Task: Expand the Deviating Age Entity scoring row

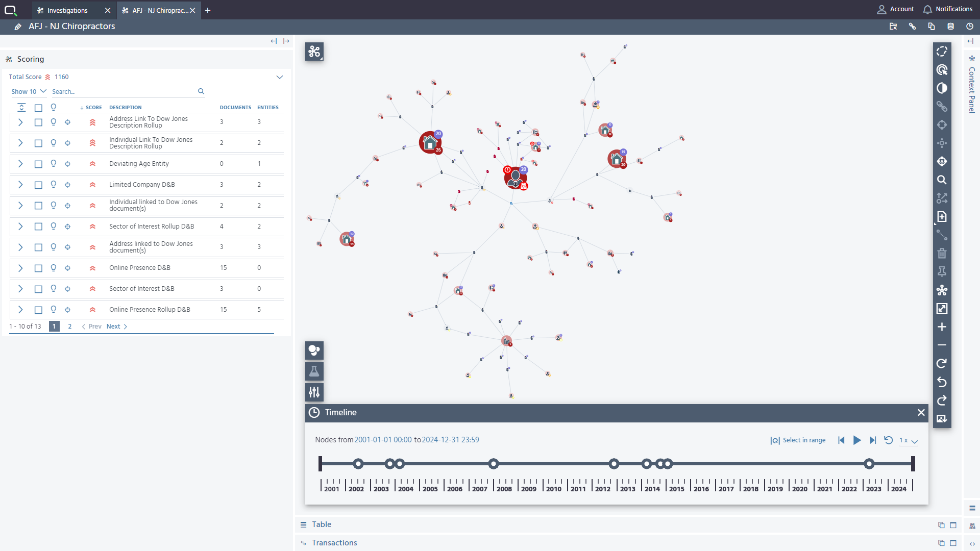Action: click(20, 164)
